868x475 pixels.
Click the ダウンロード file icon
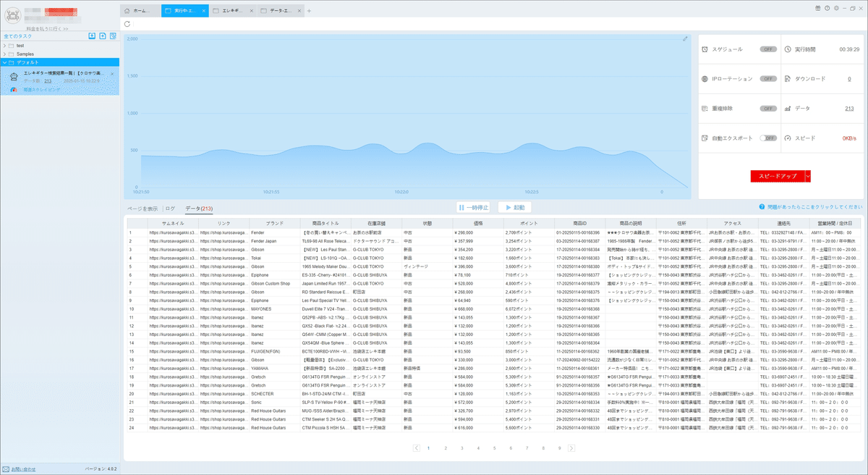[788, 78]
